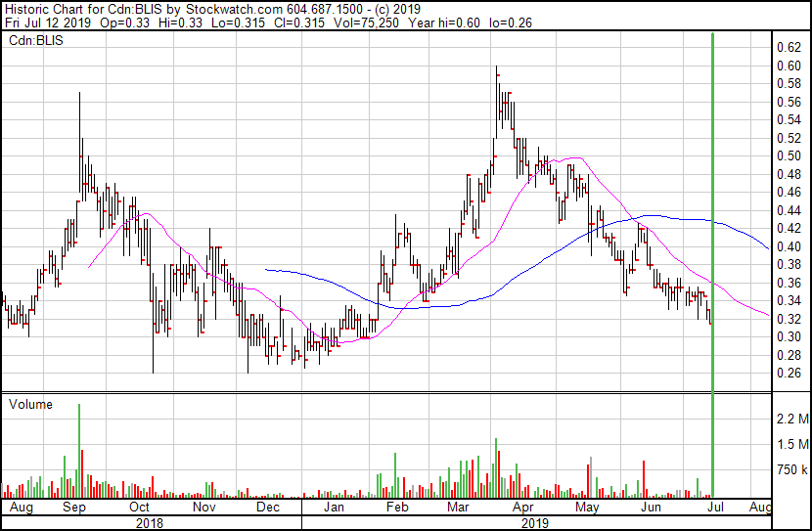Click the tallest green volume bar in September
Image resolution: width=812 pixels, height=531 pixels.
click(79, 450)
